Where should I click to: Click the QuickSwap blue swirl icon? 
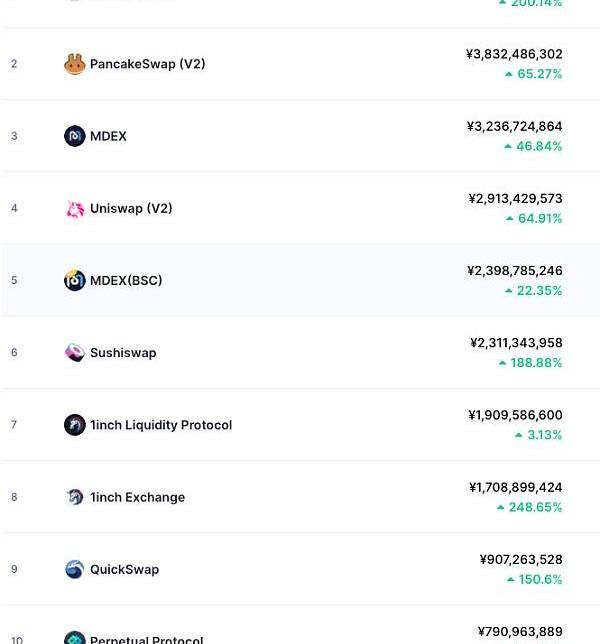click(x=75, y=569)
